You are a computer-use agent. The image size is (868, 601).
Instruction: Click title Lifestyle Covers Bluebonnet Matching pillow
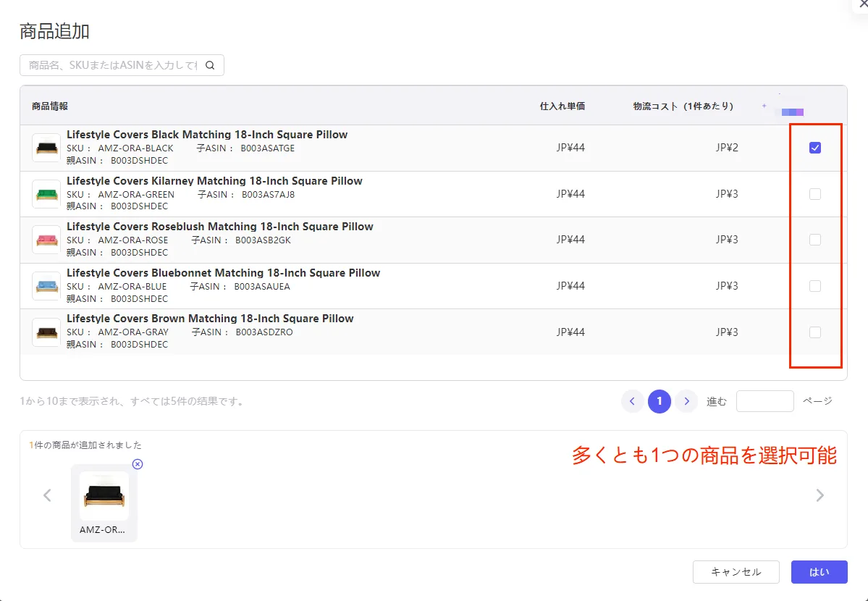coord(223,273)
